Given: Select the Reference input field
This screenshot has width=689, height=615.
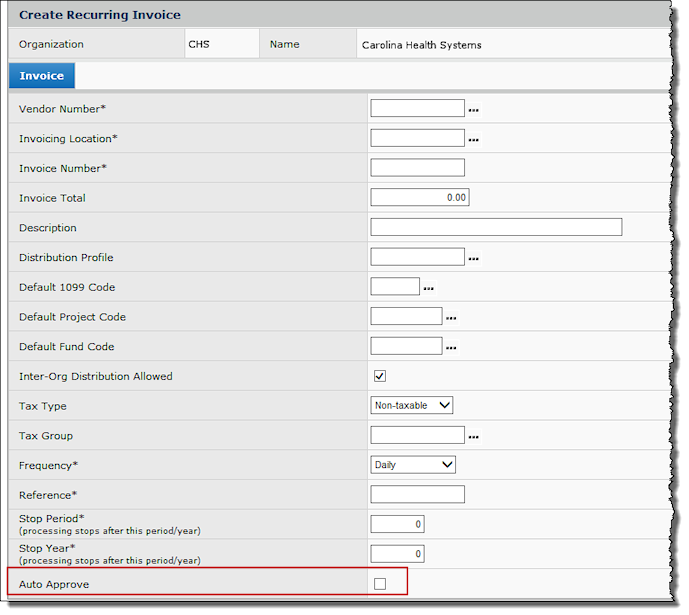Looking at the screenshot, I should pyautogui.click(x=417, y=495).
